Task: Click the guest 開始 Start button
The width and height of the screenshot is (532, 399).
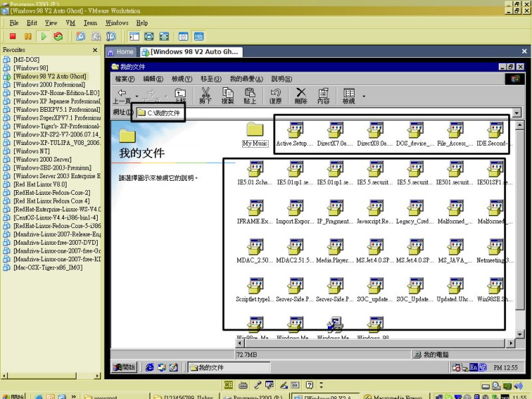Action: pos(124,367)
